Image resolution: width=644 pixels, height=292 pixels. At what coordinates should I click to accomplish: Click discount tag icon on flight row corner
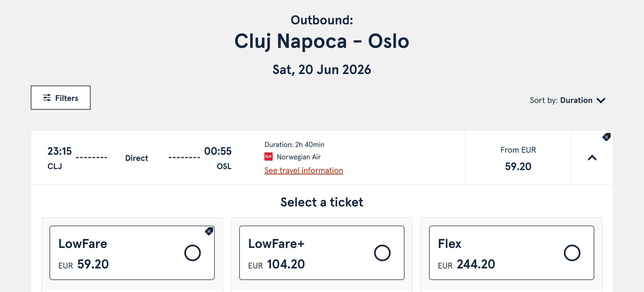(x=606, y=137)
